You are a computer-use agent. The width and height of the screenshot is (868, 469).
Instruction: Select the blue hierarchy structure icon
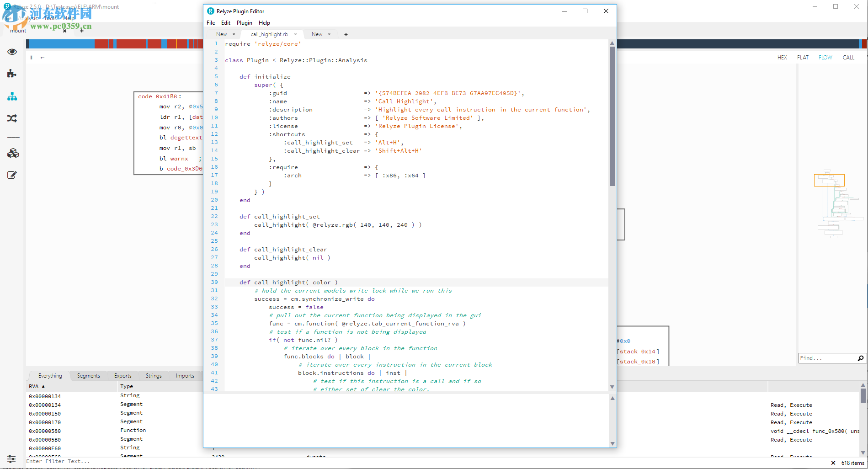pyautogui.click(x=12, y=96)
